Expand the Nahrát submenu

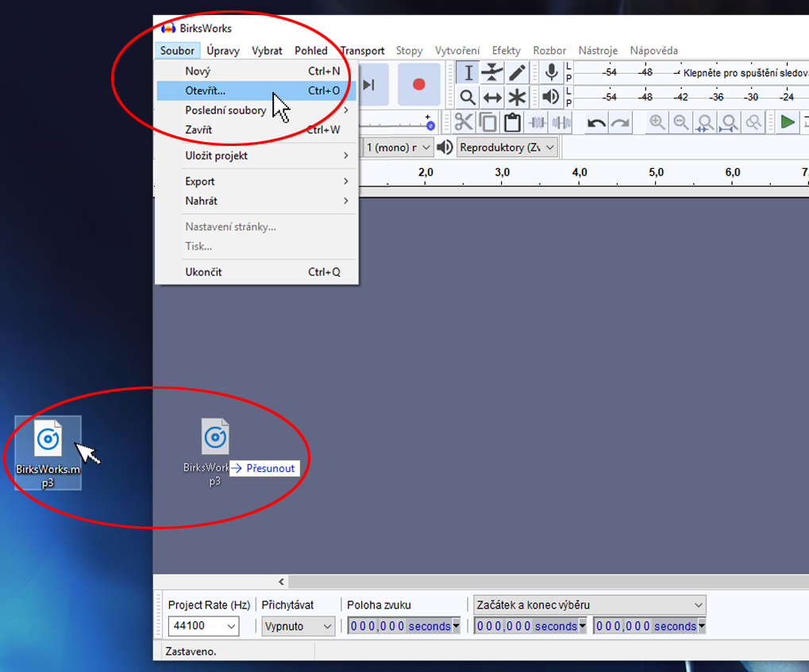point(256,202)
